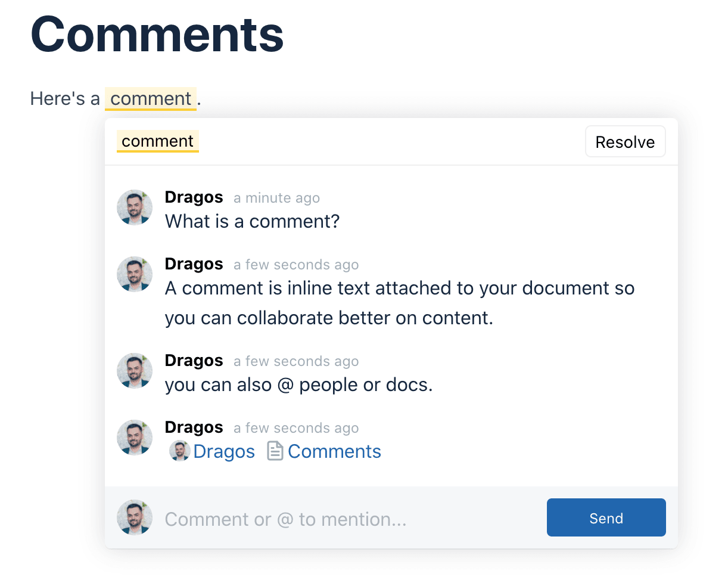The image size is (728, 583).
Task: Click the 'What is a comment?' message
Action: click(x=252, y=222)
